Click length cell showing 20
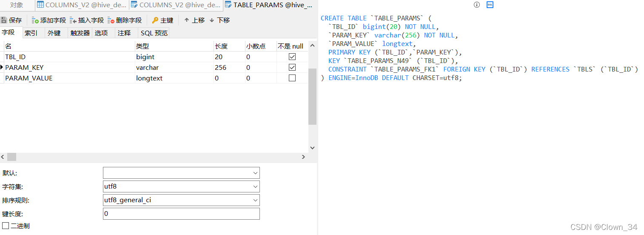 click(x=229, y=57)
